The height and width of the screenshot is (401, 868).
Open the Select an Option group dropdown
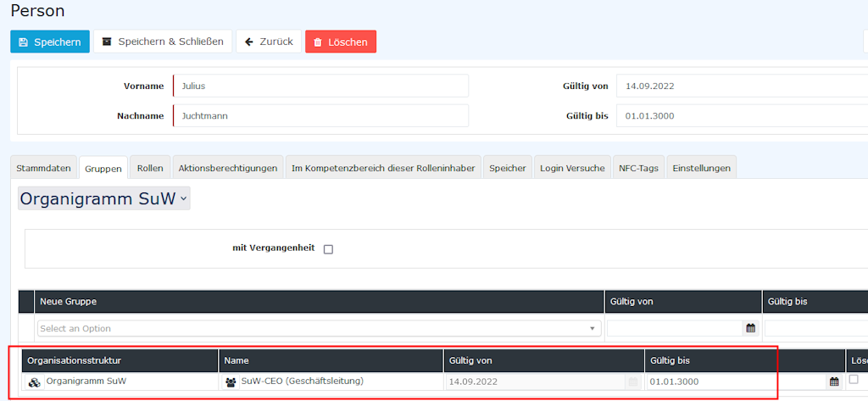click(x=319, y=328)
